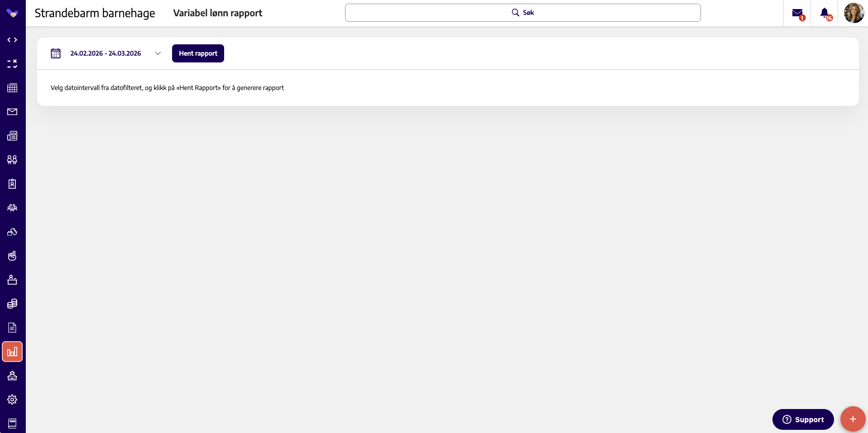Open the checklist icon in the sidebar
The width and height of the screenshot is (868, 433).
click(12, 64)
